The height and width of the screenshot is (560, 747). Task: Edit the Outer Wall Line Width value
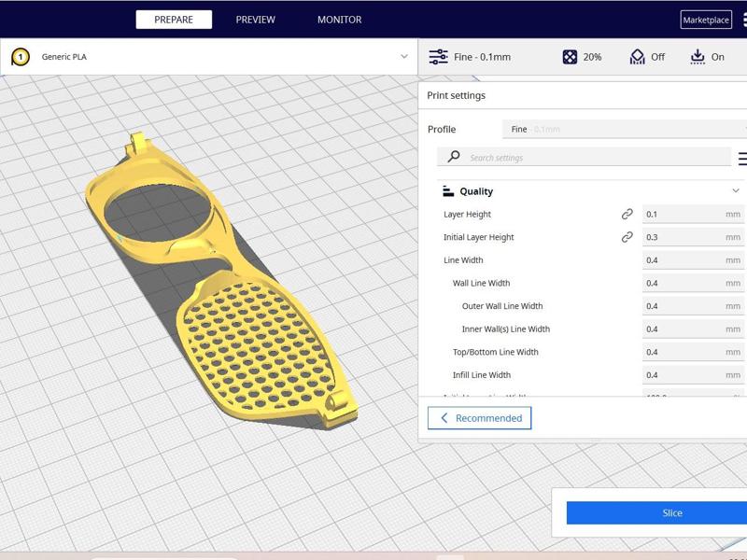[x=693, y=306]
